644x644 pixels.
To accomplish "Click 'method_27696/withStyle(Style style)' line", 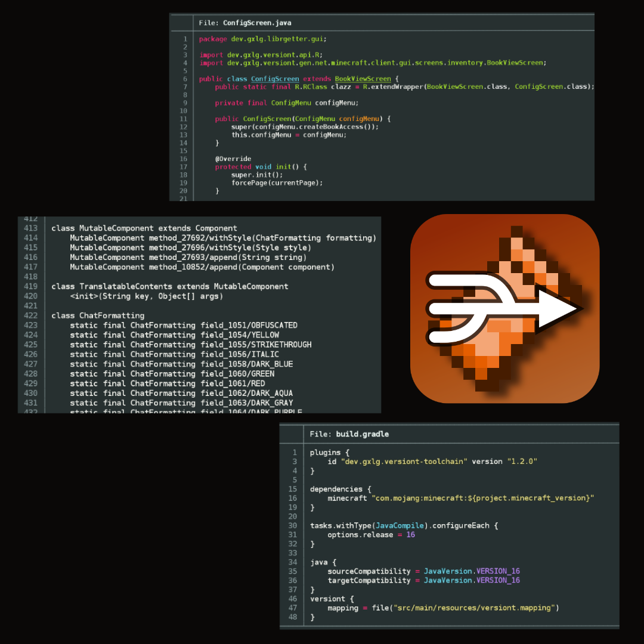I will (191, 247).
